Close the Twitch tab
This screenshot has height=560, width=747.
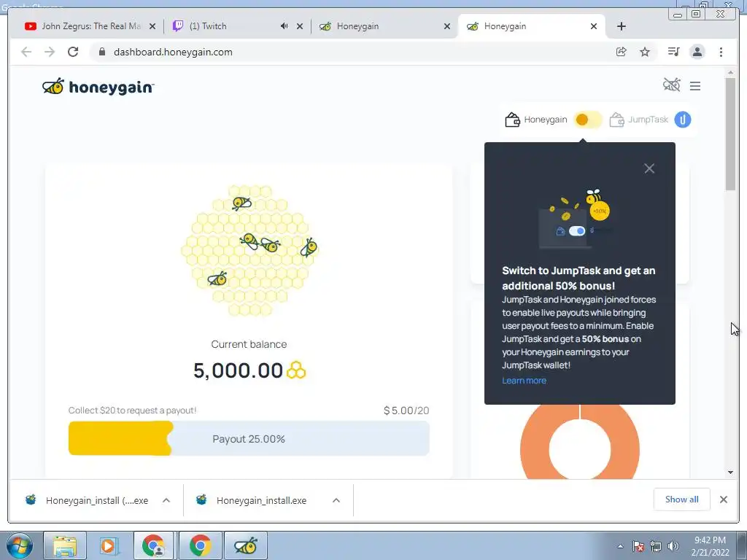coord(300,27)
